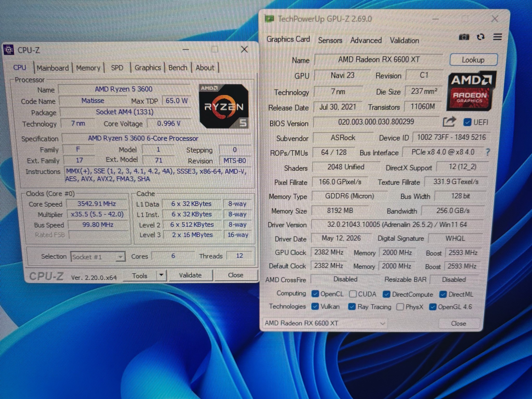Click the Code Name value Matisse

pyautogui.click(x=93, y=101)
